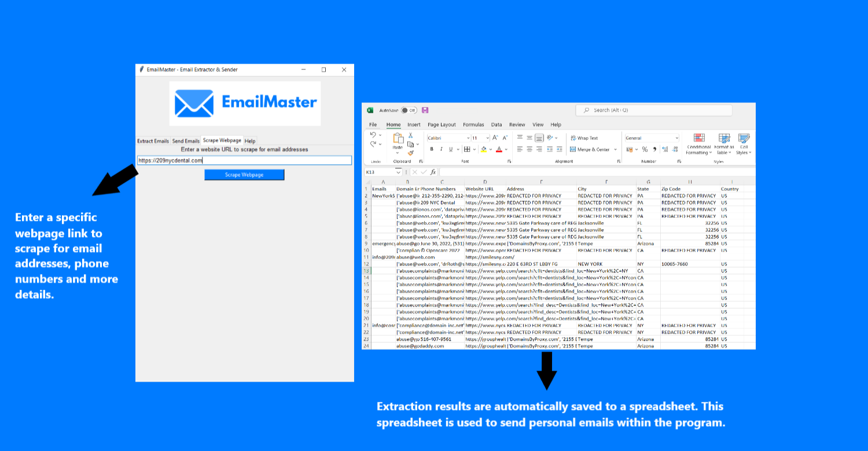Switch to the View ribbon tab
Viewport: 868px width, 451px height.
pyautogui.click(x=538, y=124)
